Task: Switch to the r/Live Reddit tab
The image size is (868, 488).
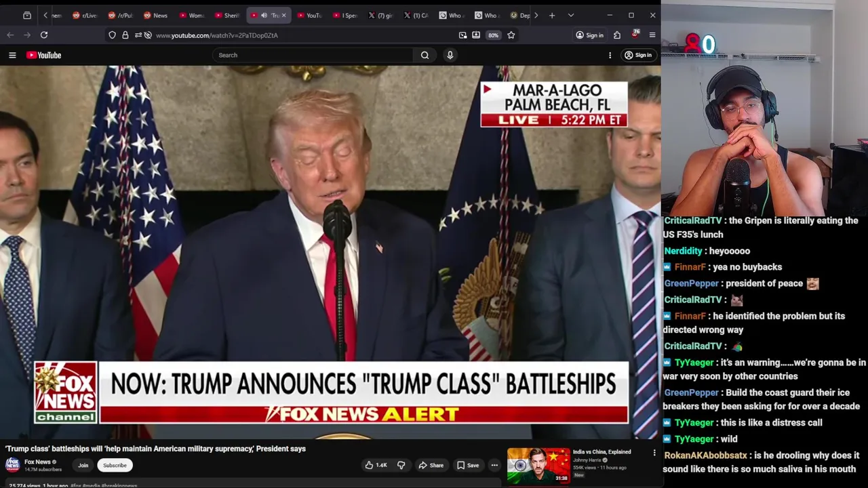Action: click(x=85, y=15)
